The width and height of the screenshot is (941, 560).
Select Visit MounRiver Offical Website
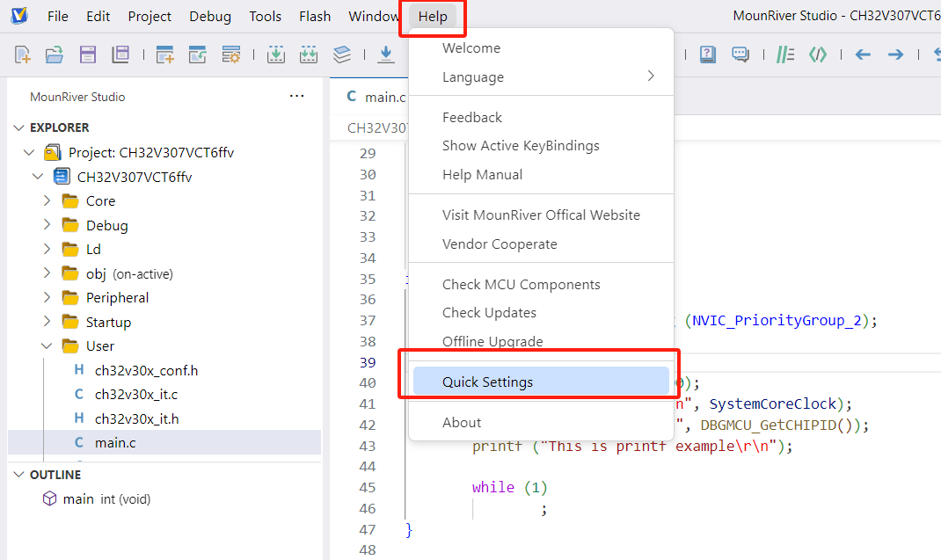(541, 215)
